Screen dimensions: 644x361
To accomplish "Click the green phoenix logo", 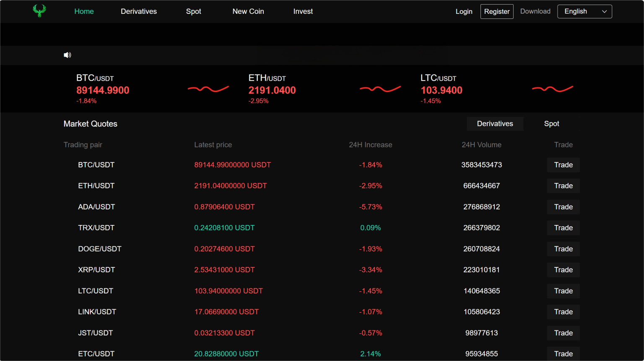I will [x=39, y=11].
